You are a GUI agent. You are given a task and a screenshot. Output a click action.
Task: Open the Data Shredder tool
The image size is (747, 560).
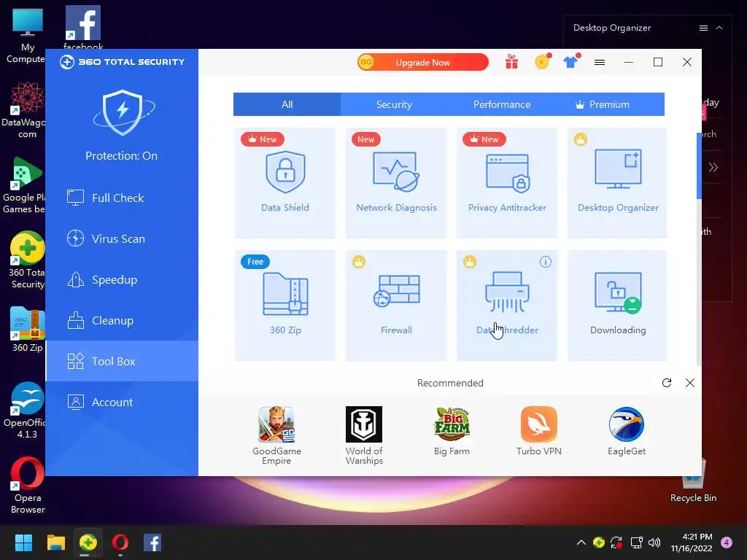[x=507, y=306]
